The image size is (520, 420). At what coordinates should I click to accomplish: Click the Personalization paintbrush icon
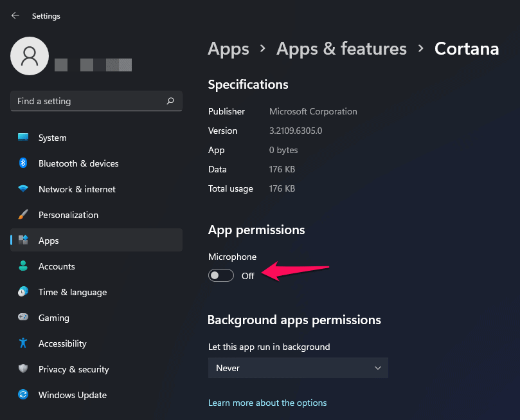tap(23, 215)
